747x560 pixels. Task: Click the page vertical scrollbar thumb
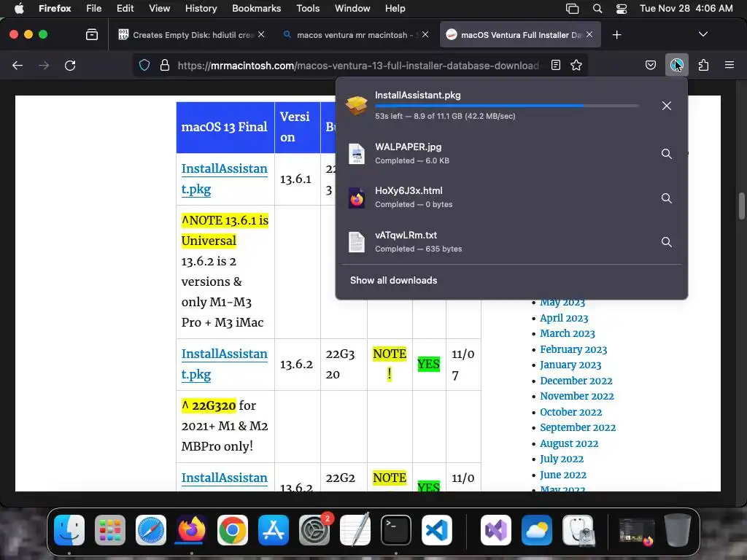[x=741, y=205]
